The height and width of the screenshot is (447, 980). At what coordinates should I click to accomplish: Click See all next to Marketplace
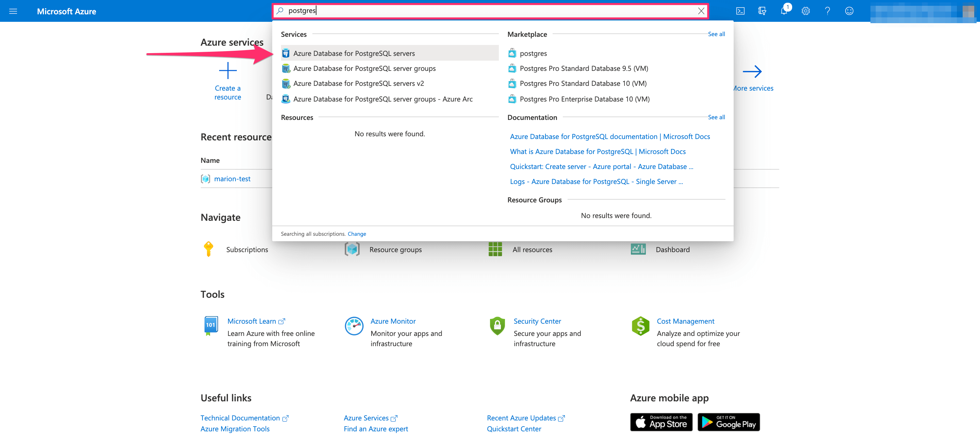(716, 34)
